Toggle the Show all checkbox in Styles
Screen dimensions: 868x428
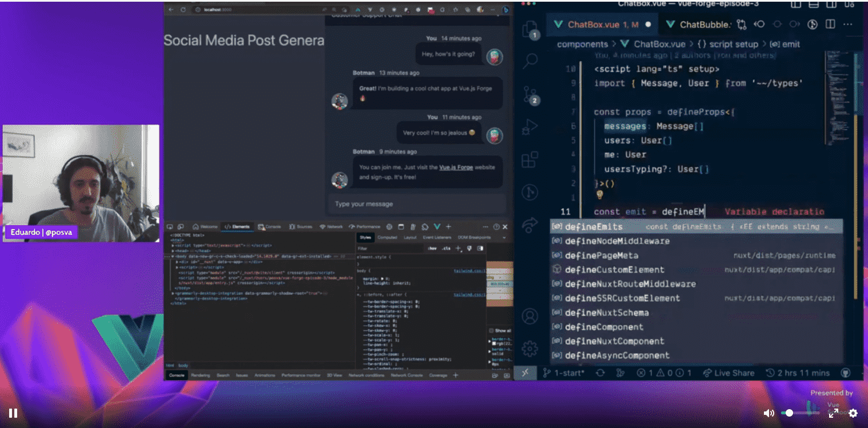point(491,331)
